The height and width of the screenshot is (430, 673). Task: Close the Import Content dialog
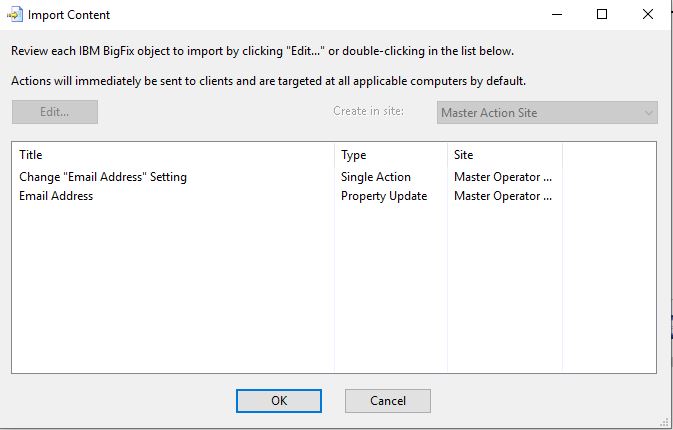pyautogui.click(x=648, y=15)
